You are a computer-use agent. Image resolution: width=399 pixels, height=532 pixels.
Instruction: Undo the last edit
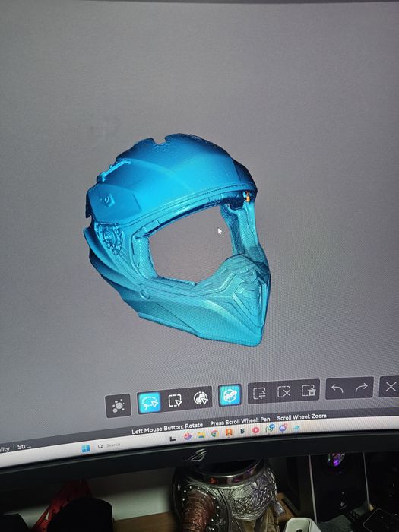click(337, 388)
